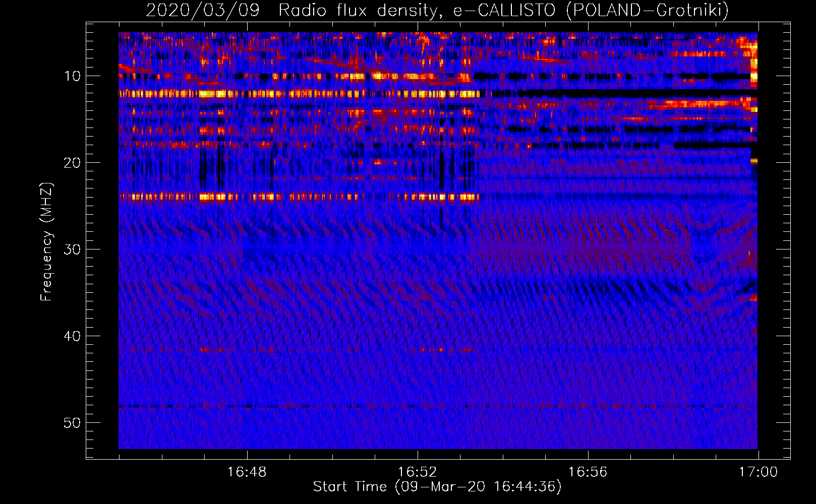
Task: Click the 'Start Time (09-Mar-20 16:44:36)' axis label
Action: pos(437,486)
